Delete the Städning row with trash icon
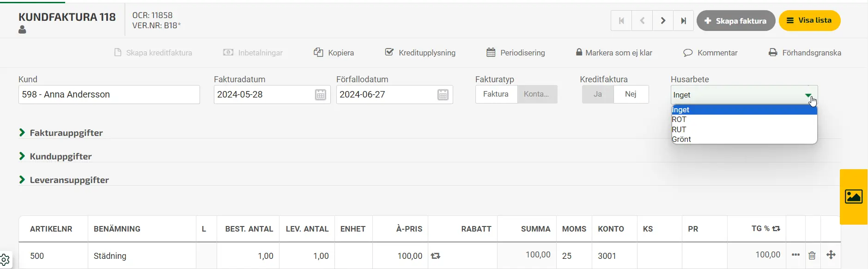The image size is (868, 269). 812,255
